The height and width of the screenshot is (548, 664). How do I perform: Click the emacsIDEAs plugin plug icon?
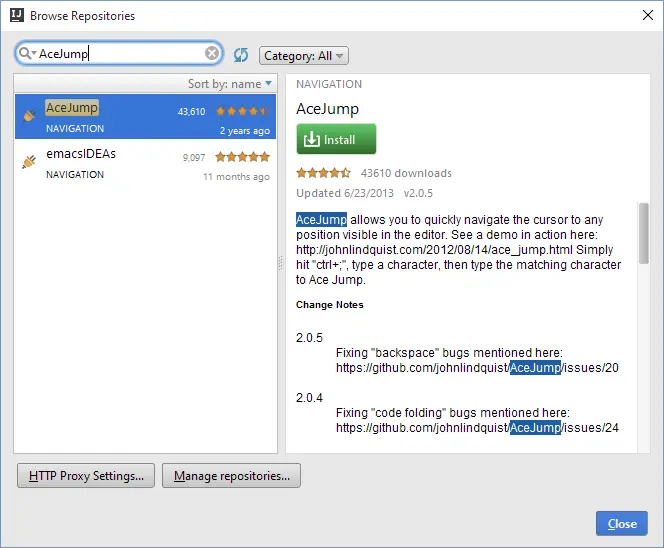[29, 161]
